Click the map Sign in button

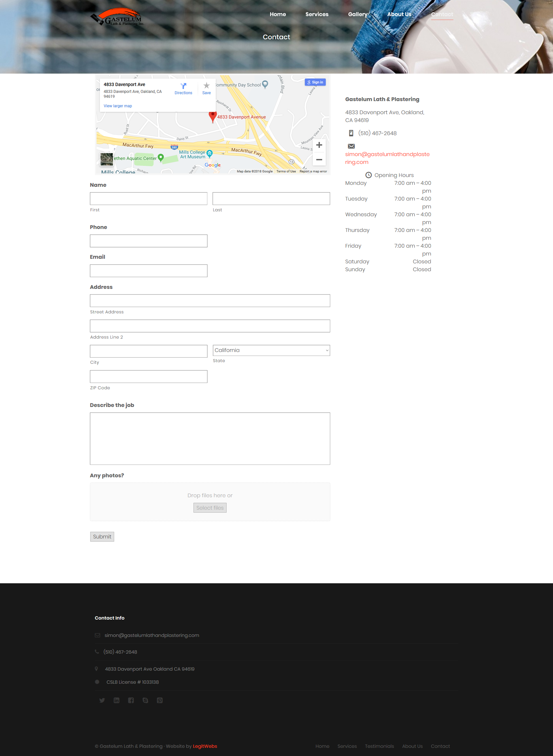(x=315, y=82)
